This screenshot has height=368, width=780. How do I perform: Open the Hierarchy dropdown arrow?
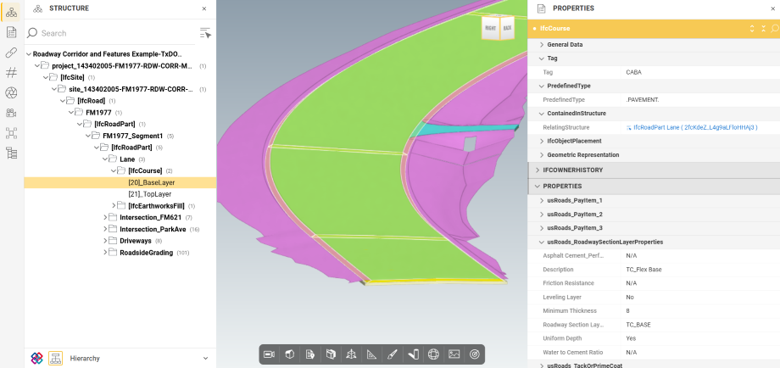tap(205, 358)
